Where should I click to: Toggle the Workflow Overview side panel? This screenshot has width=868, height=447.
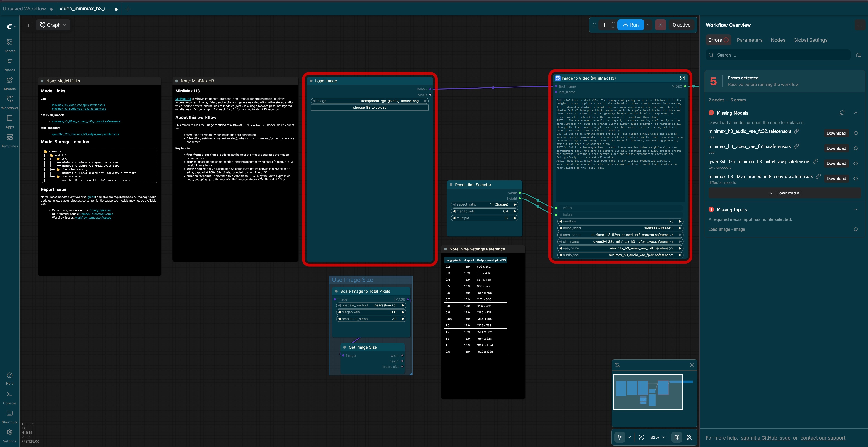coord(860,25)
